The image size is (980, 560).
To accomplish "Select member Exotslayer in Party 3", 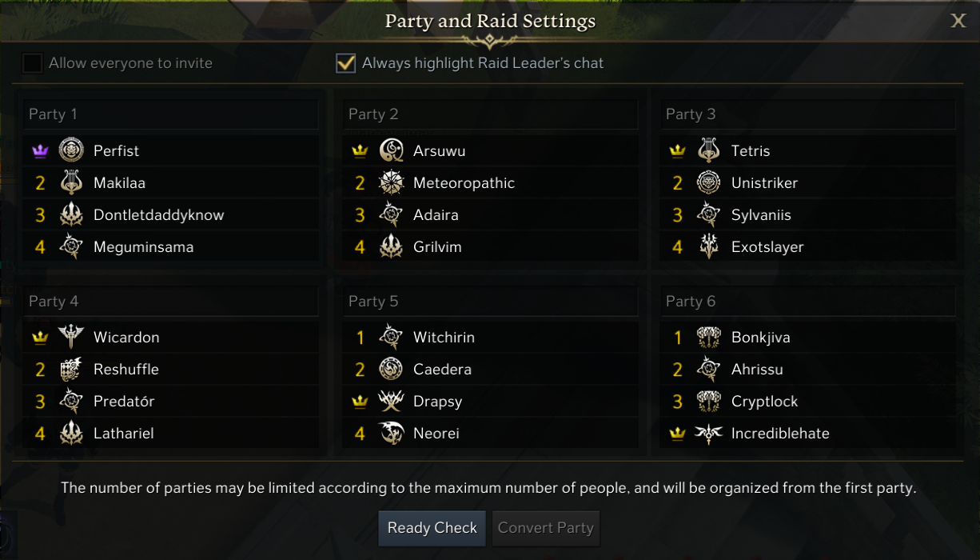I will click(767, 247).
